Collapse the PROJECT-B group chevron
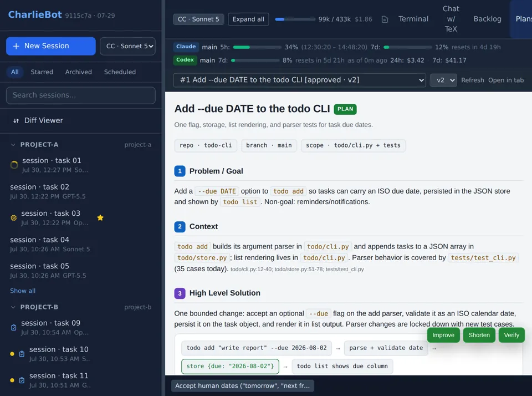The image size is (532, 396). pyautogui.click(x=13, y=307)
